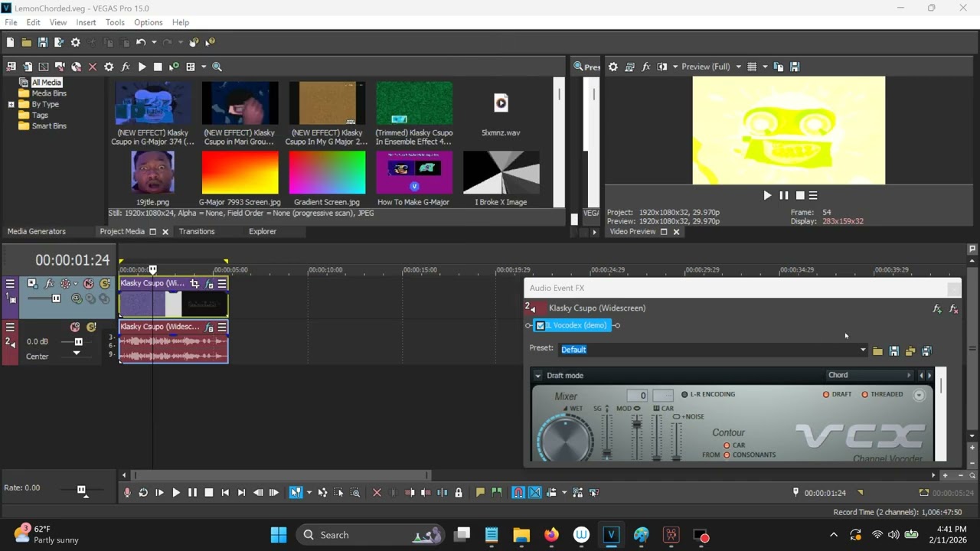Screen dimensions: 980x551
Task: Solo audio track 2
Action: [x=91, y=328]
